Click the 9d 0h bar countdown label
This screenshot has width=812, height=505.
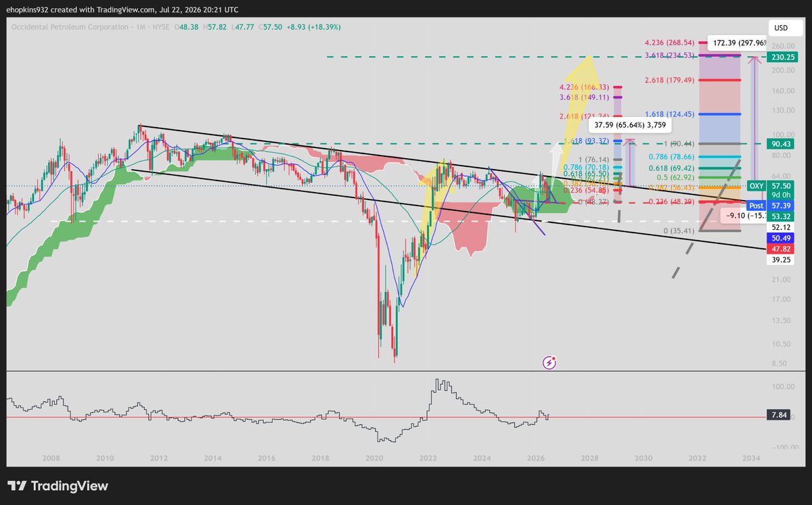780,195
